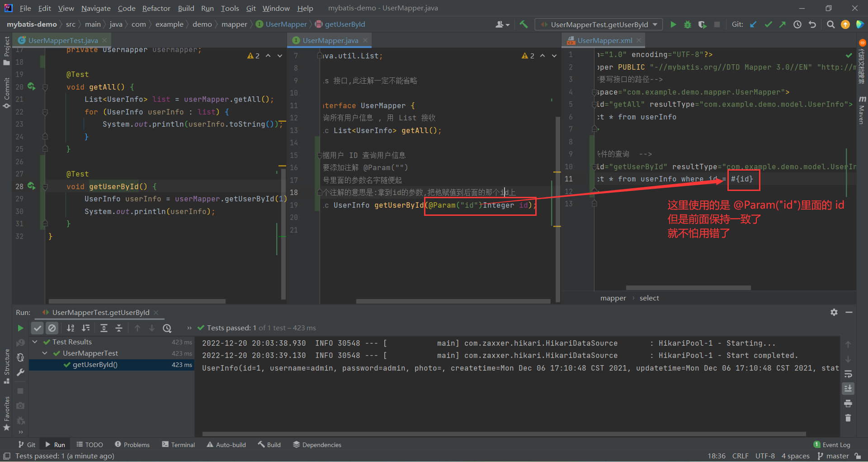Open the user account dropdown icon

502,24
